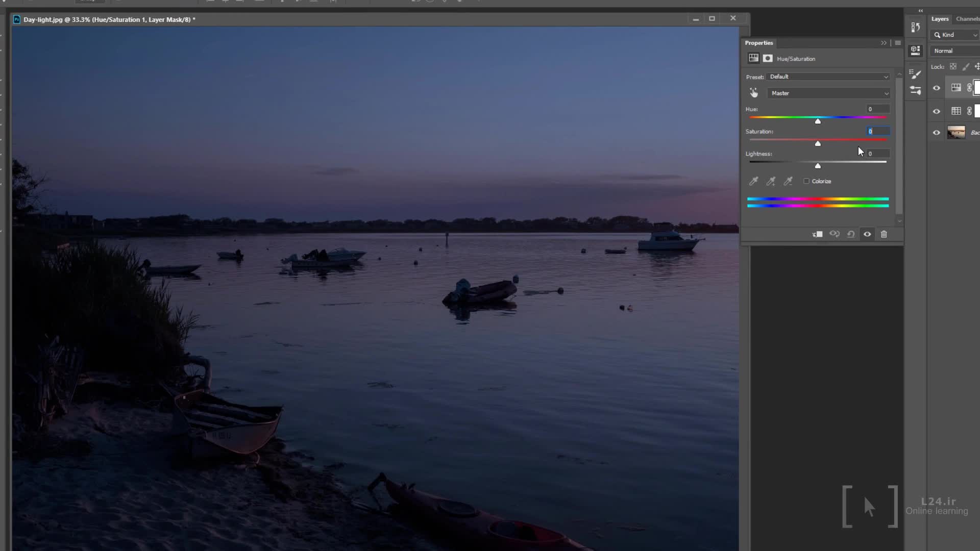Viewport: 980px width, 551px height.
Task: Toggle adjustment layer visibility in Properties footer
Action: pyautogui.click(x=867, y=234)
